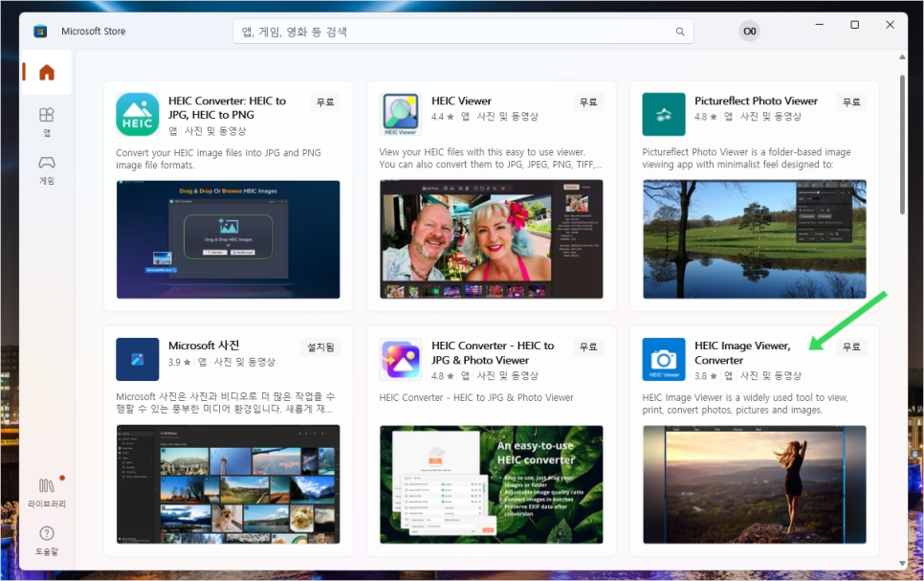Click the 'An easy-to-use HEIC converter' screenshot

492,484
